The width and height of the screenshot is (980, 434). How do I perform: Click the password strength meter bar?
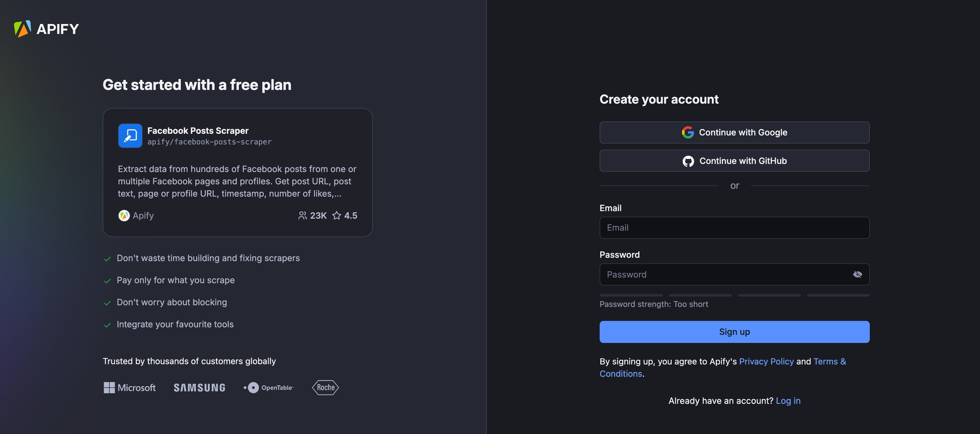(735, 295)
